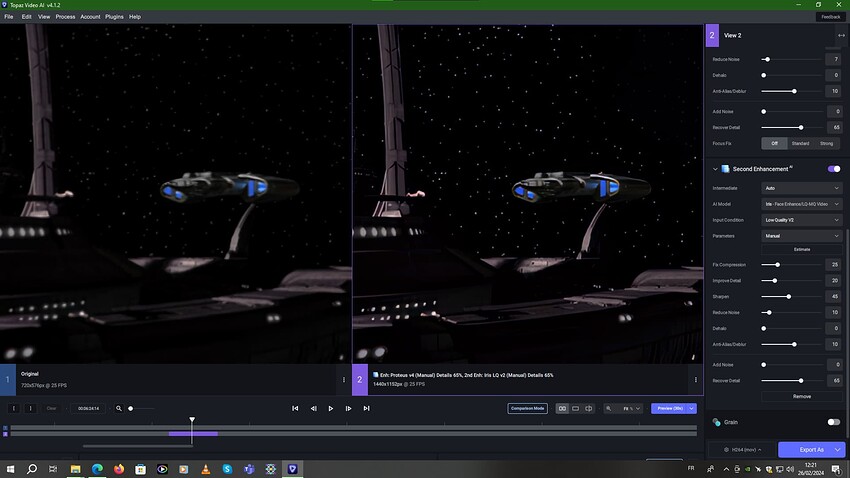This screenshot has width=850, height=478.
Task: Set trim in-point bracket button
Action: tap(14, 408)
